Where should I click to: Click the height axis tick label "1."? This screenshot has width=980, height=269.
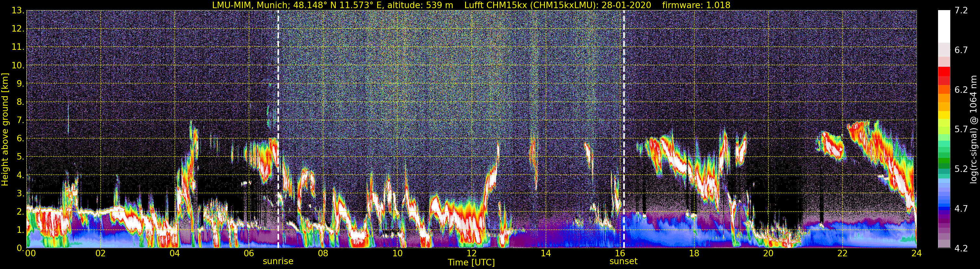pyautogui.click(x=20, y=230)
